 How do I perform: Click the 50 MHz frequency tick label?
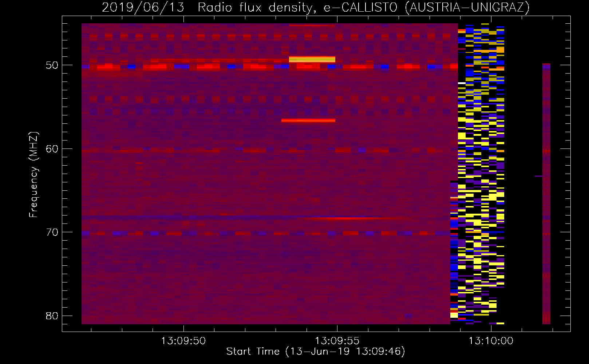coord(52,65)
